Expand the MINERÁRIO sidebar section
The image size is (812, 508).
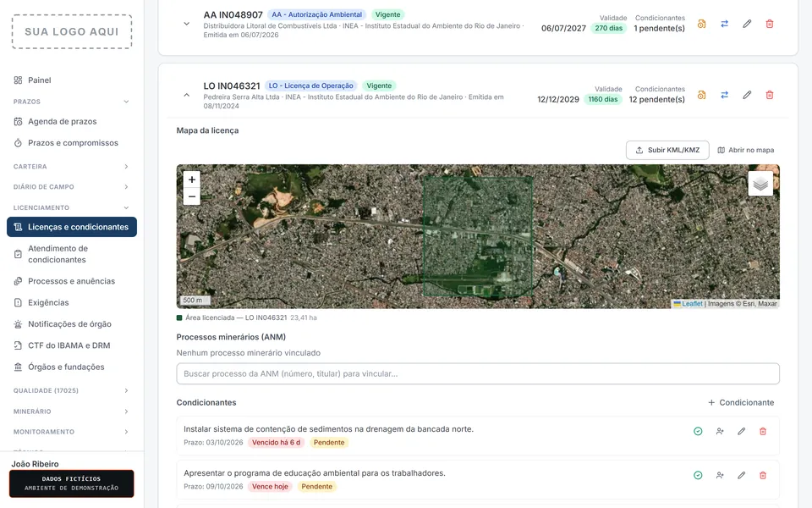[x=71, y=411]
